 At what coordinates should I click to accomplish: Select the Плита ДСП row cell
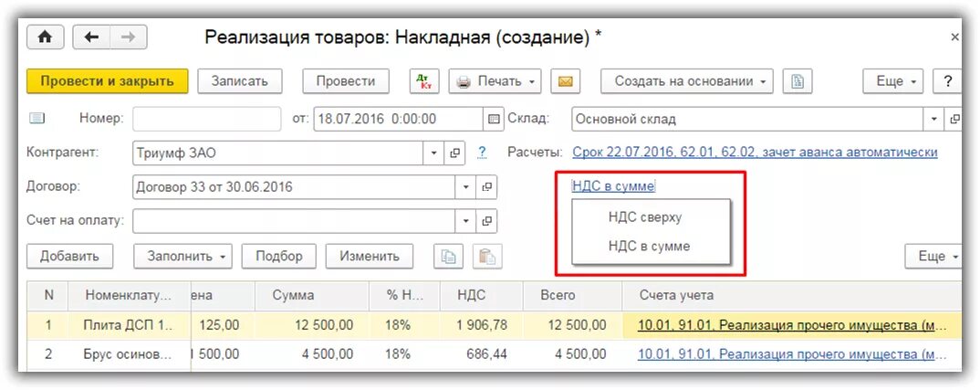click(x=129, y=325)
